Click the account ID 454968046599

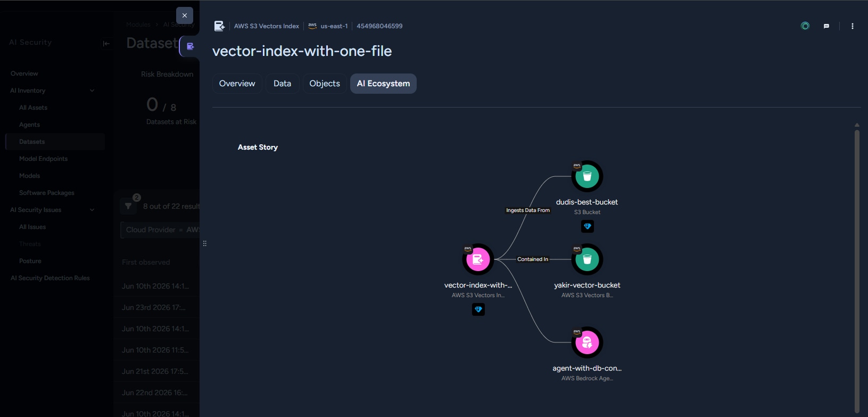pos(379,26)
